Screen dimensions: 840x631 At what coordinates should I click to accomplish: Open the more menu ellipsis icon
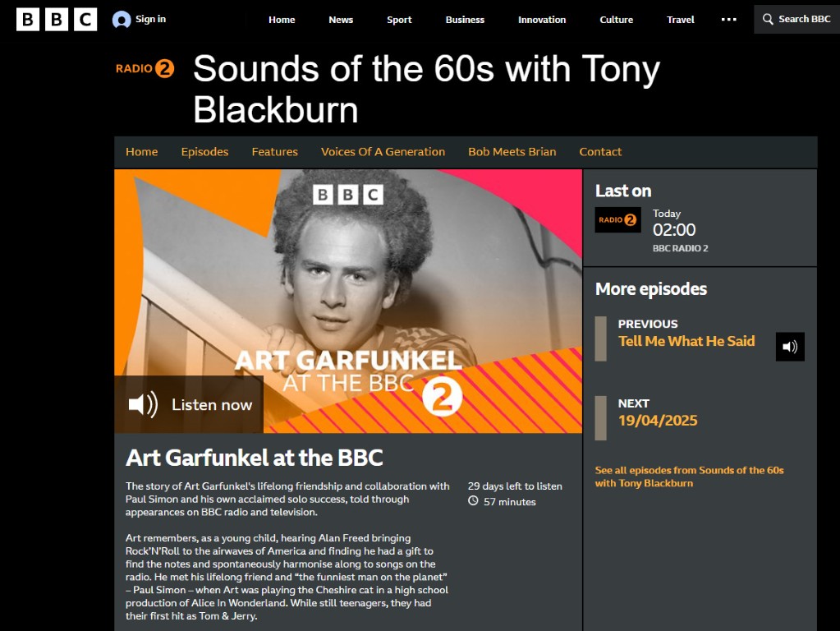tap(728, 19)
